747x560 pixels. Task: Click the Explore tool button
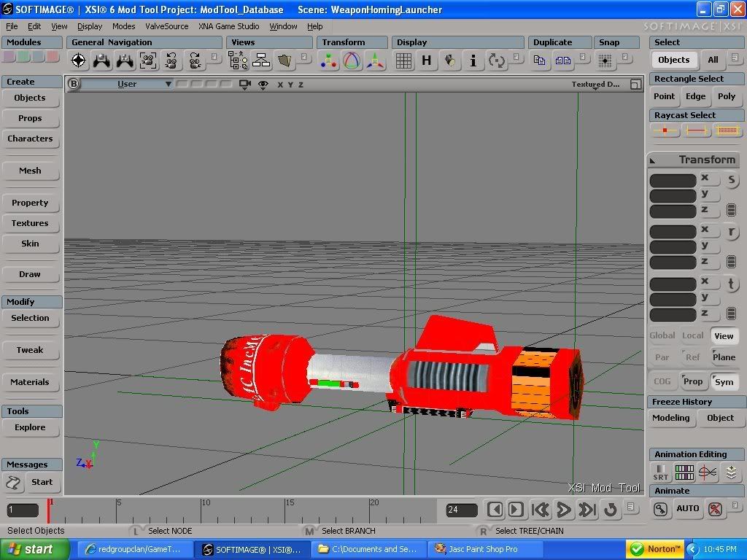pyautogui.click(x=30, y=427)
